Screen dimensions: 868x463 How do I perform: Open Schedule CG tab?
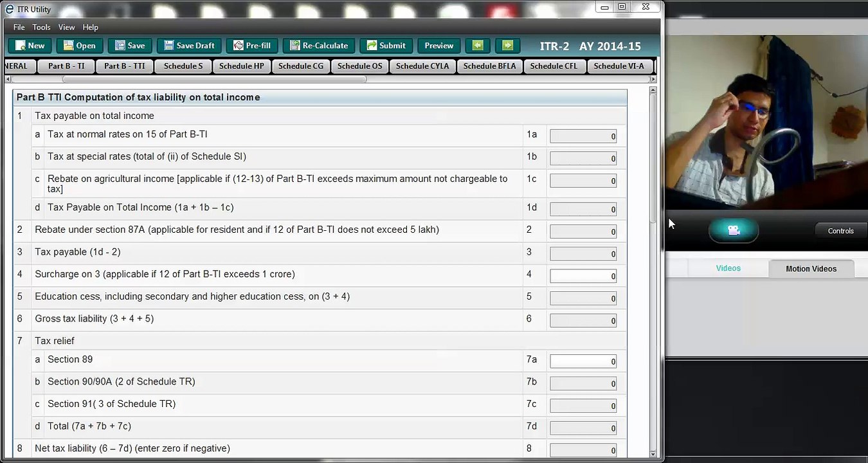(301, 66)
